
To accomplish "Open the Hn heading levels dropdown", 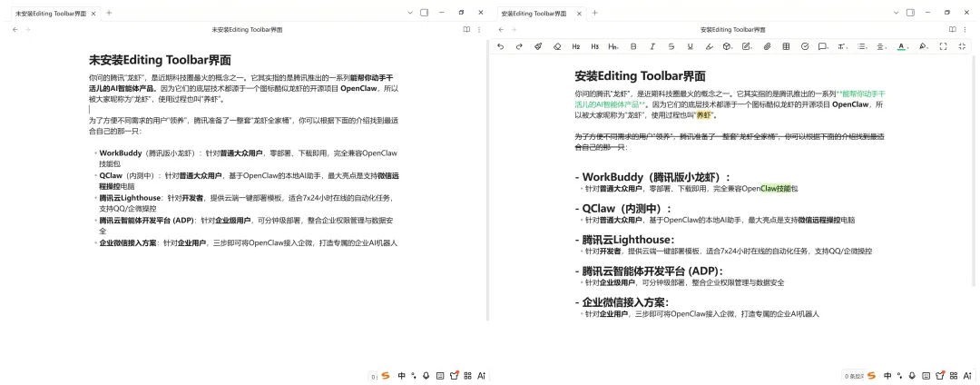I will click(613, 46).
